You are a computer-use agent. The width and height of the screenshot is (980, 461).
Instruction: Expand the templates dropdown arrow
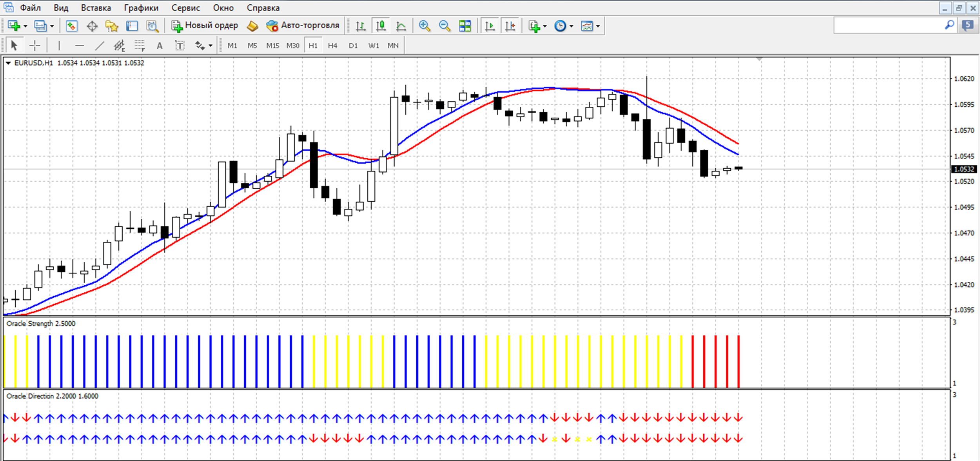(x=598, y=26)
